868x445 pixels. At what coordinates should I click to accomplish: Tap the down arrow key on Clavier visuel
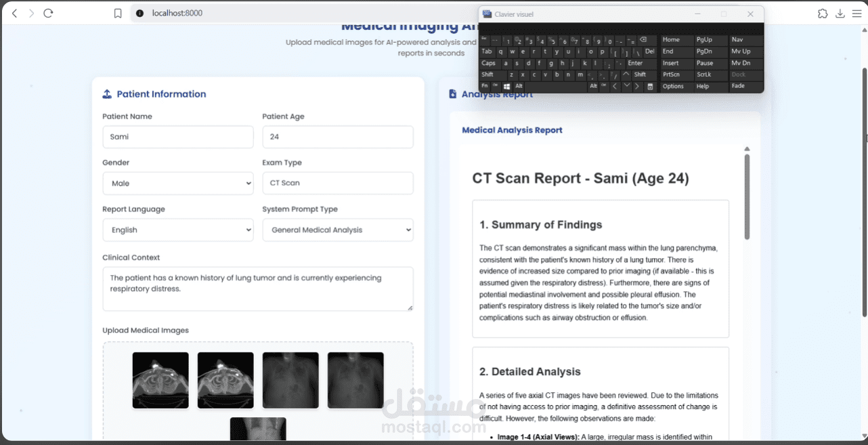point(627,87)
